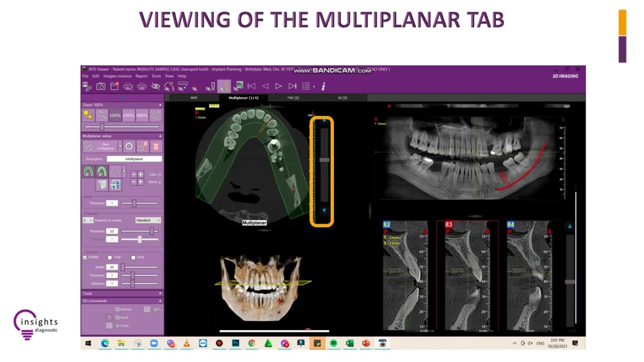The image size is (644, 362).
Task: Open the Standard panorex type dropdown
Action: (x=148, y=220)
